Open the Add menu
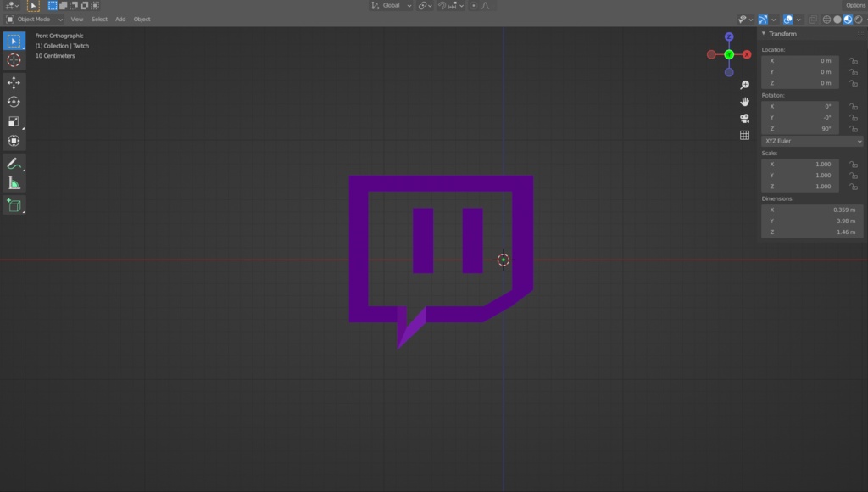 click(x=120, y=19)
